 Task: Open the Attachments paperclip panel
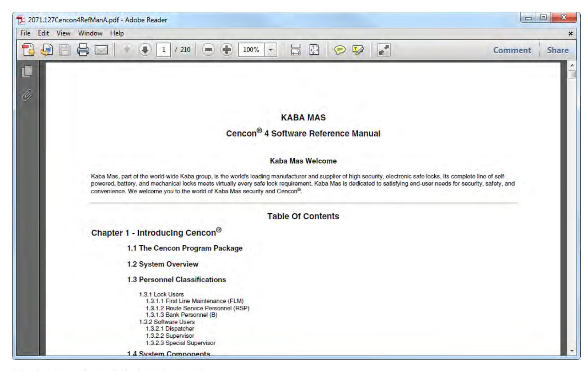pyautogui.click(x=27, y=95)
